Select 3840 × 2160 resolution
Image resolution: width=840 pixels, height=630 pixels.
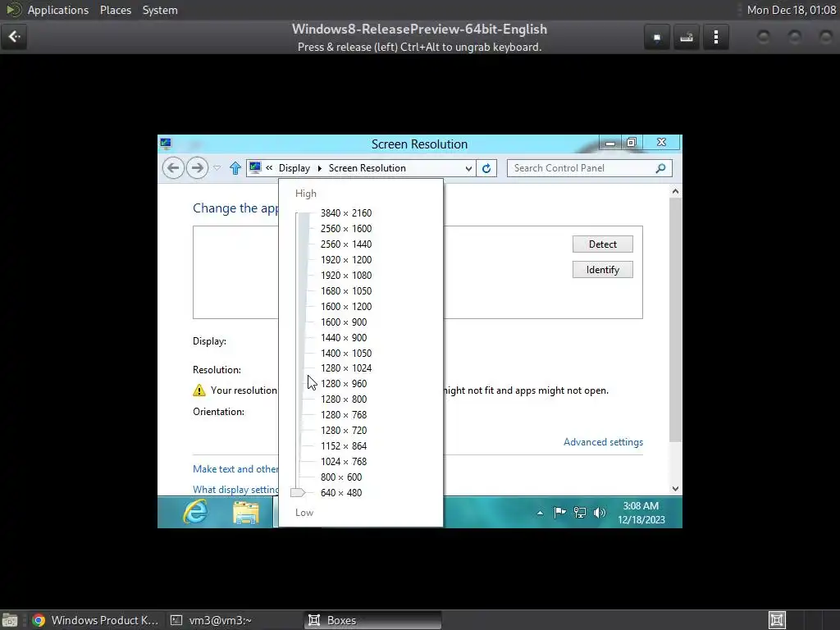[346, 213]
